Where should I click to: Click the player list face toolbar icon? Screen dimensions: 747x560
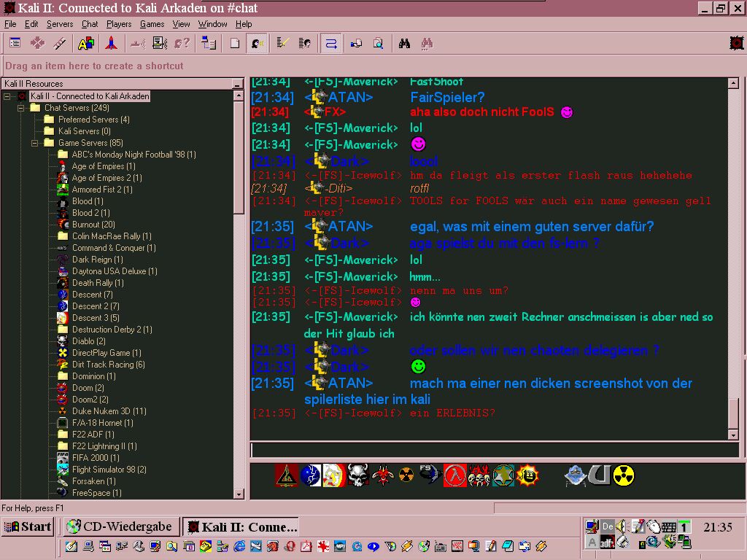point(305,44)
